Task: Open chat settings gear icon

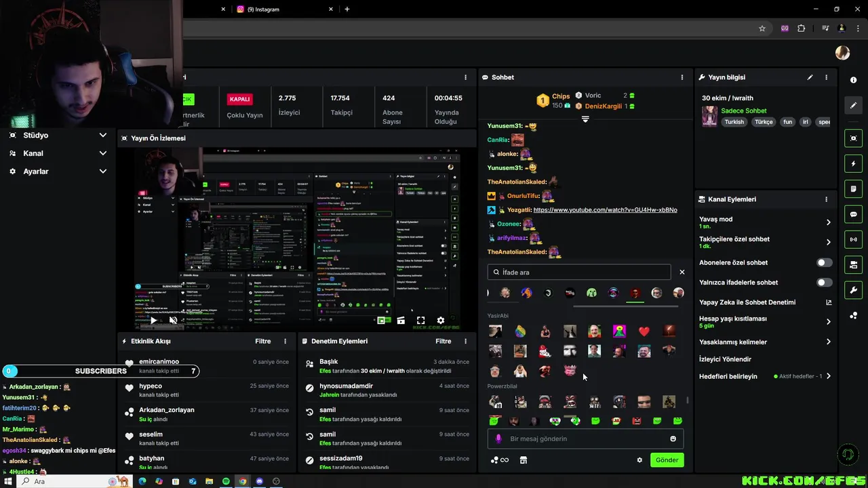Action: pos(639,460)
